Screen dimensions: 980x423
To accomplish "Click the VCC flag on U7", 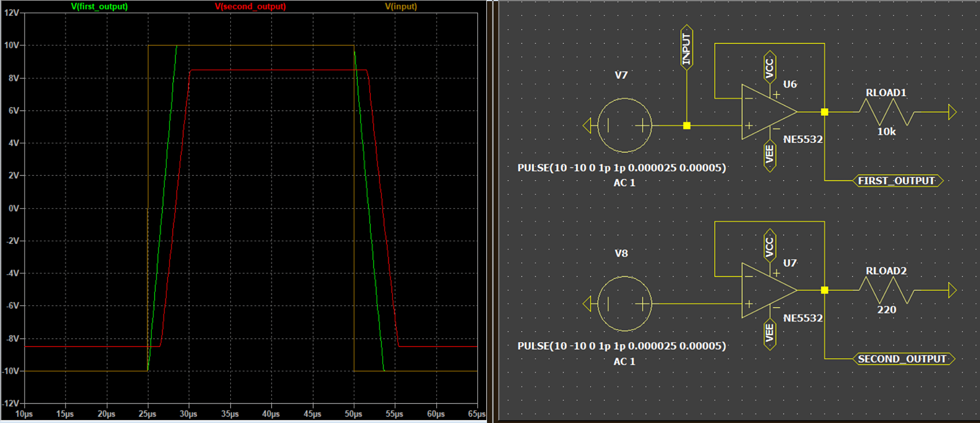I will pos(770,246).
